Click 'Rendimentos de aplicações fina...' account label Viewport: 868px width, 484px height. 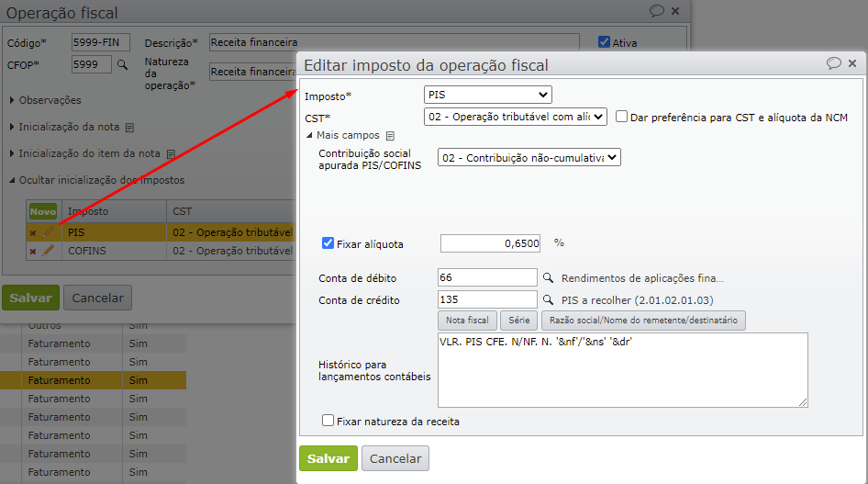point(642,278)
